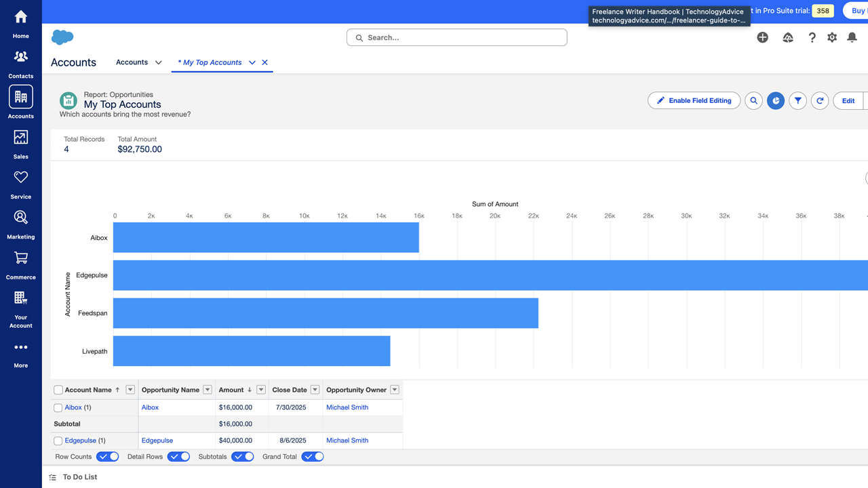Screen dimensions: 868x488
Task: Select the Accounts sidebar icon
Action: (21, 97)
